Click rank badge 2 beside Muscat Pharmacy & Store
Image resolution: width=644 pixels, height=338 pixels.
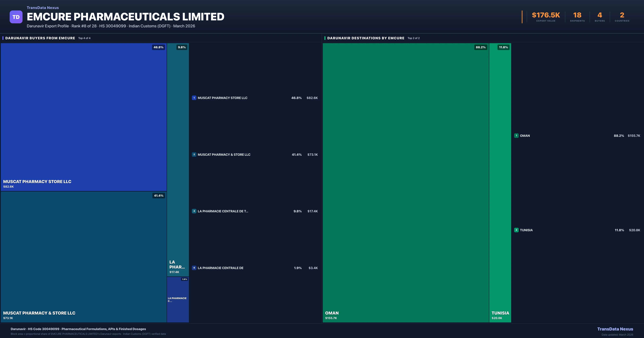pyautogui.click(x=194, y=155)
